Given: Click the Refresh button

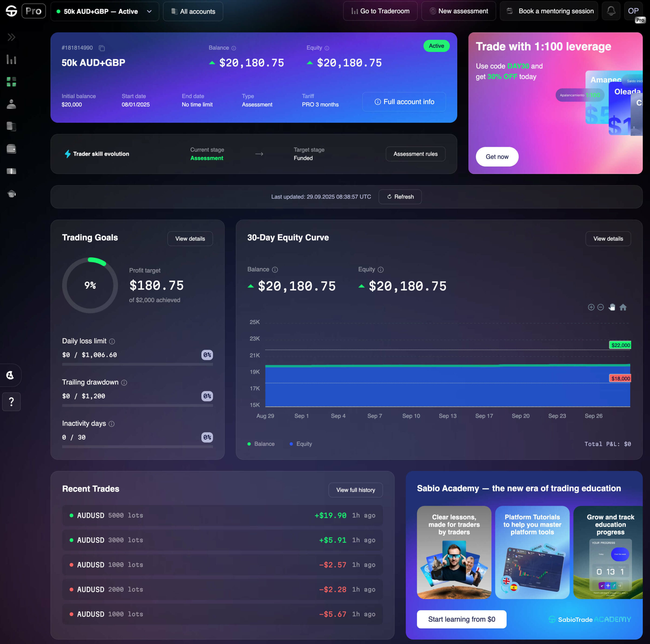Looking at the screenshot, I should (x=400, y=197).
